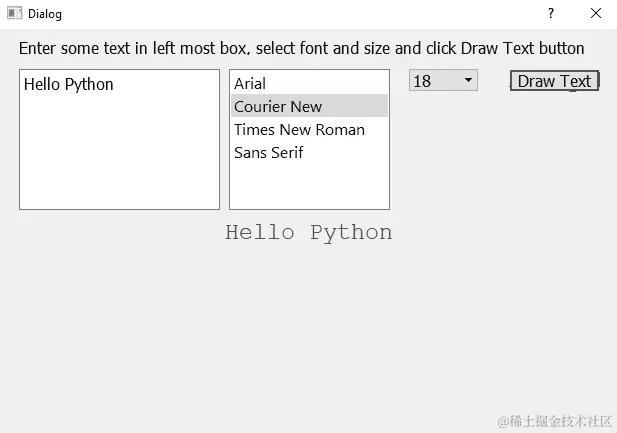Select Arial in the font list
This screenshot has width=617, height=433.
coord(250,84)
